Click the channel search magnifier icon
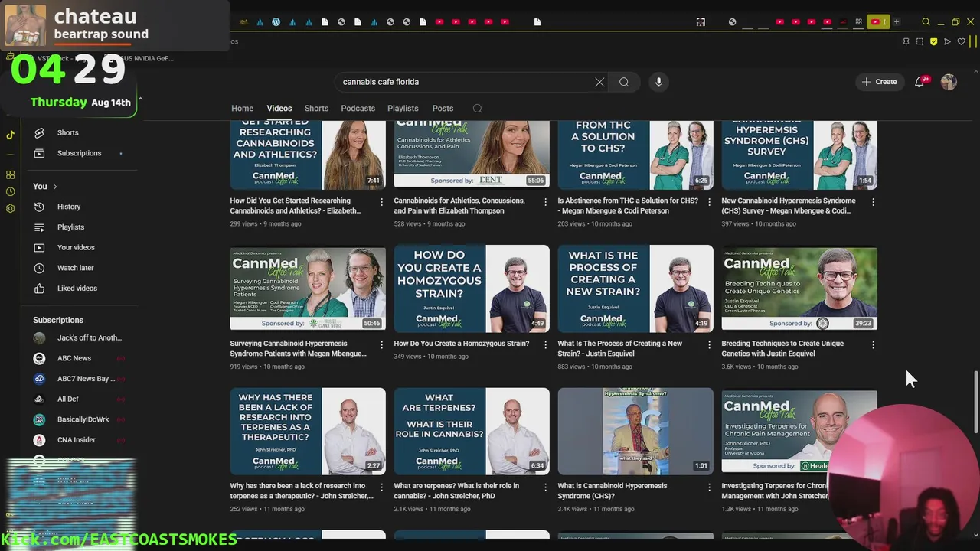Viewport: 980px width, 551px height. click(x=478, y=109)
